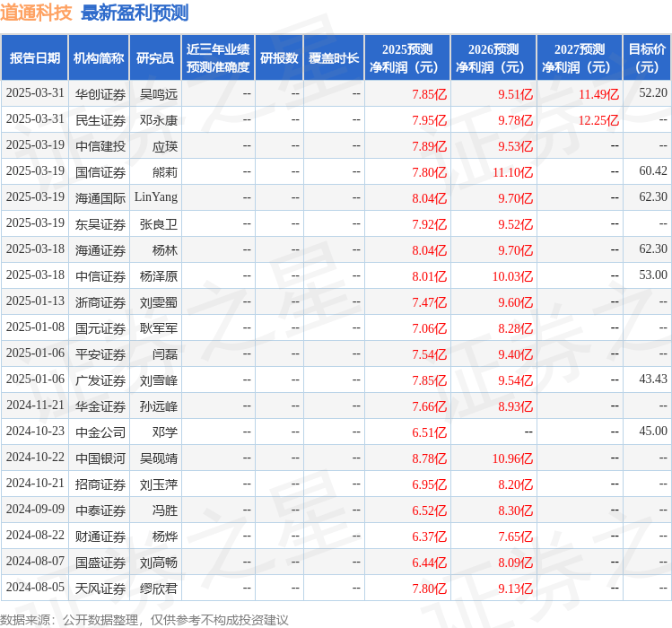This screenshot has width=672, height=628.
Task: Click target price 52.20
Action: pos(653,92)
